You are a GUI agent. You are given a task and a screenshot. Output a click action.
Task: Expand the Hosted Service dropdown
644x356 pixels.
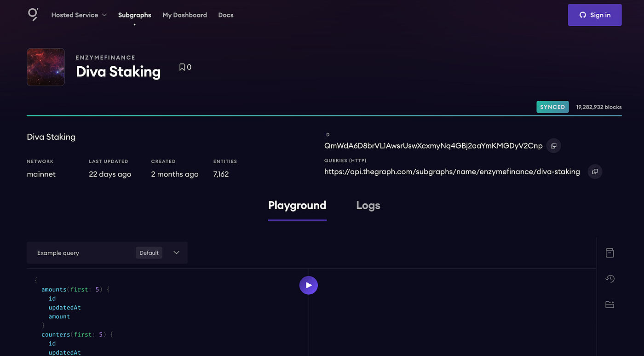tap(78, 15)
